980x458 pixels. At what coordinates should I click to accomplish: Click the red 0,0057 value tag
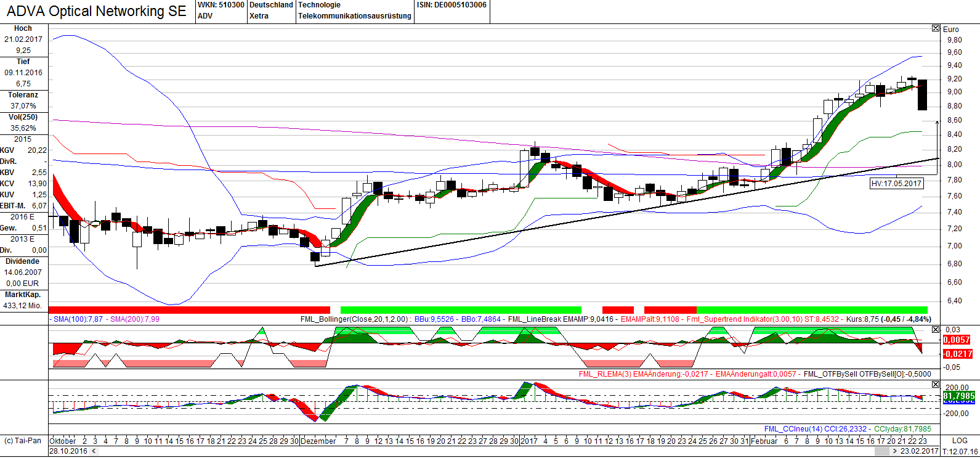pyautogui.click(x=957, y=340)
